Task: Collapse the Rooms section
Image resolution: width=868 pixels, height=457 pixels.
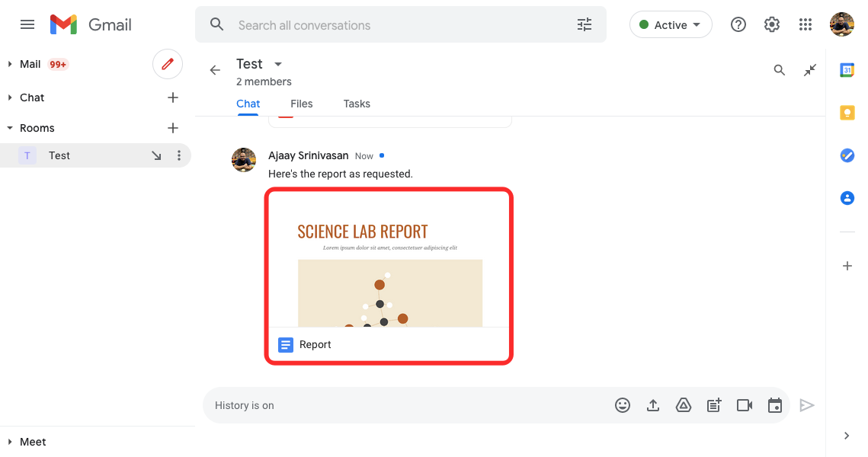Action: 10,128
